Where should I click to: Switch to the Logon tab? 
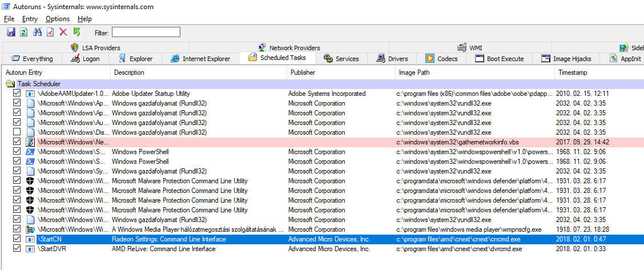pyautogui.click(x=85, y=59)
